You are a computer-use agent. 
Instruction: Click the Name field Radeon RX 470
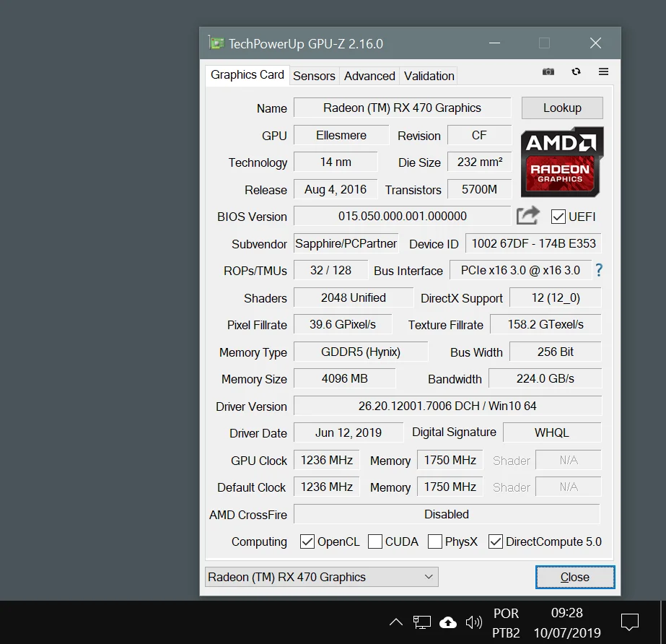(402, 108)
